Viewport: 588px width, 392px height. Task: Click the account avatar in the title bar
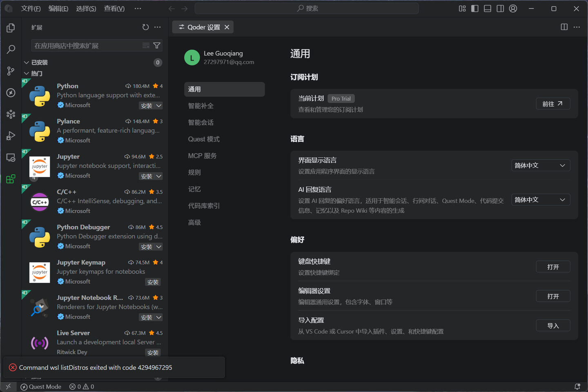513,8
